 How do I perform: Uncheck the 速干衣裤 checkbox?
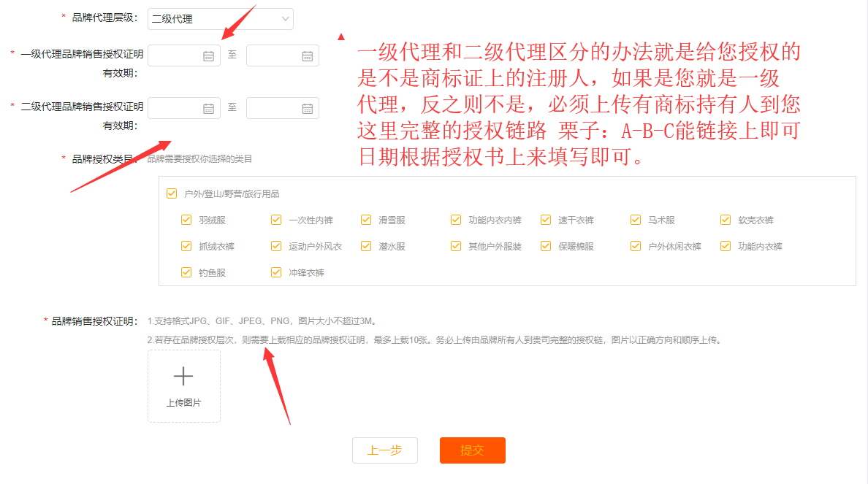coord(545,220)
